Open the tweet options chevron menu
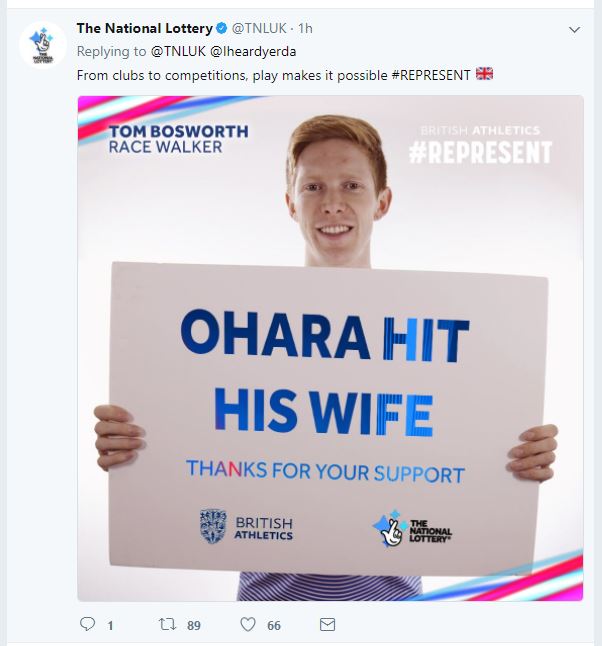The image size is (602, 646). [574, 29]
